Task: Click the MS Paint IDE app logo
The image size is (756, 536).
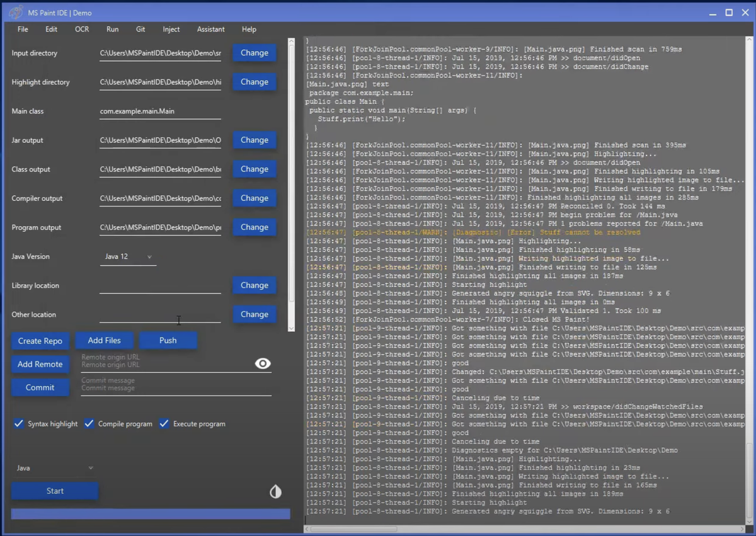Action: (16, 13)
